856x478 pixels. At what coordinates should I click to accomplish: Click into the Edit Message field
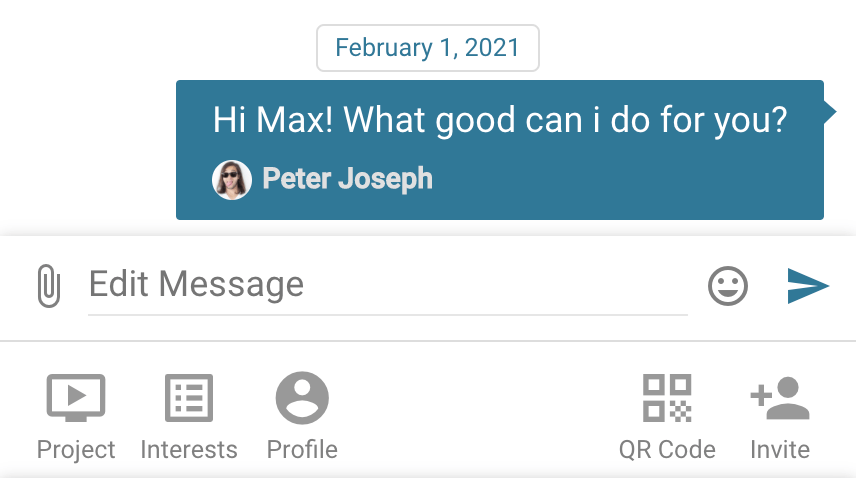click(x=387, y=285)
